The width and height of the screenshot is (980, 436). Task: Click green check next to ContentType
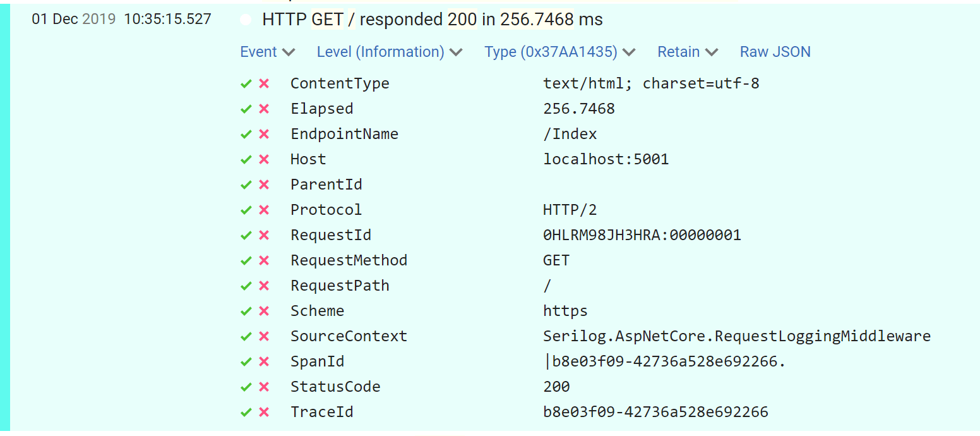pos(246,83)
